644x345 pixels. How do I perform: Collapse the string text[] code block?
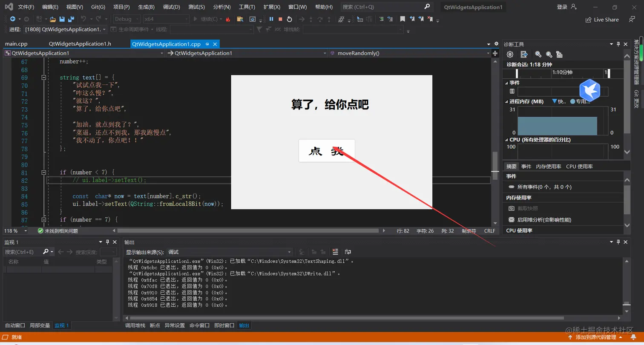43,78
